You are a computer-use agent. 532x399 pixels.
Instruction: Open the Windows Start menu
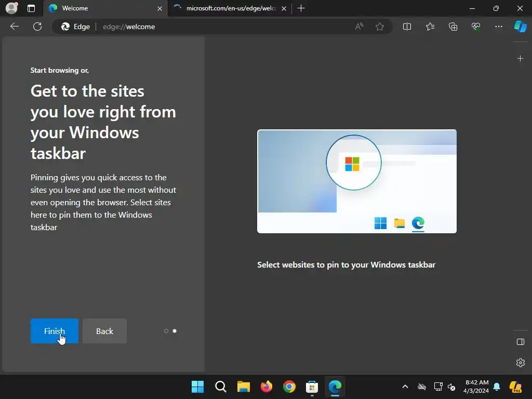(197, 387)
